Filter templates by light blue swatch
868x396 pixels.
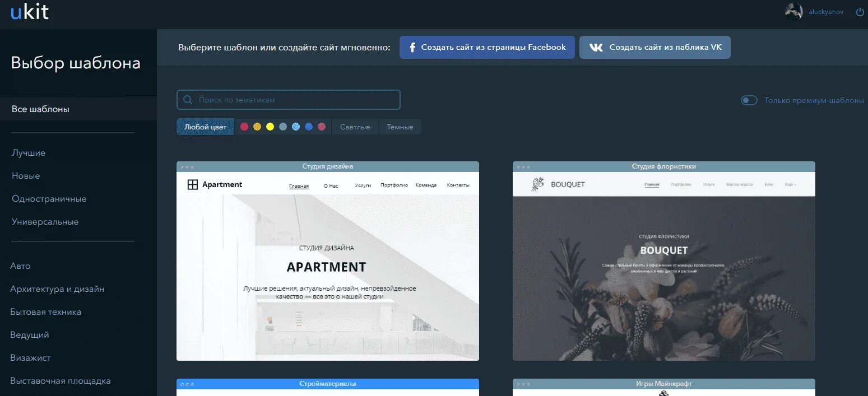[296, 127]
